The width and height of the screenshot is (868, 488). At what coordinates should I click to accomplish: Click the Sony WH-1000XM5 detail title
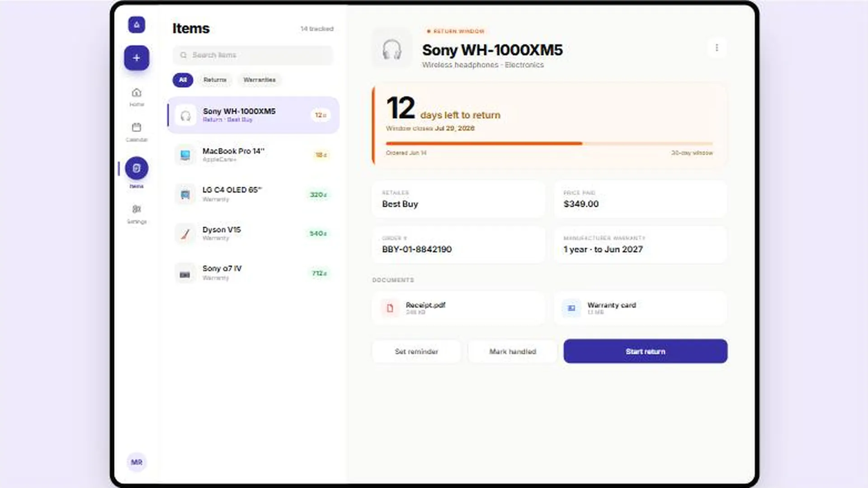[x=492, y=50]
